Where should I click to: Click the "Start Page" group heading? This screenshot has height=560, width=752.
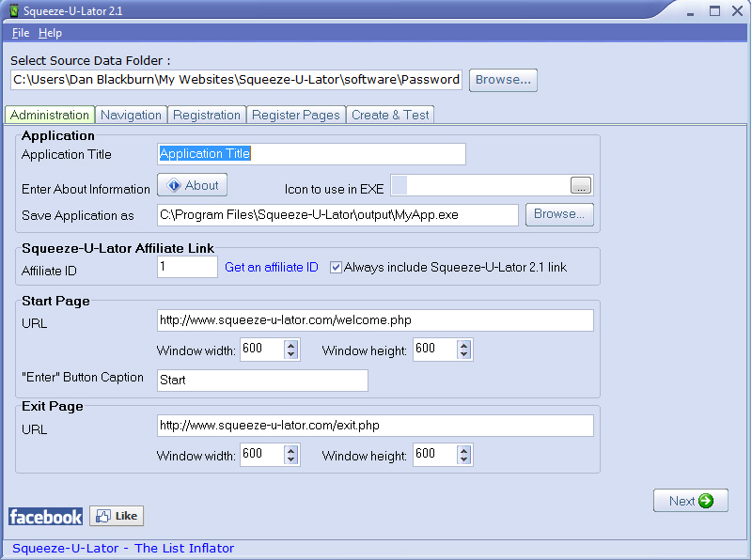pos(55,301)
